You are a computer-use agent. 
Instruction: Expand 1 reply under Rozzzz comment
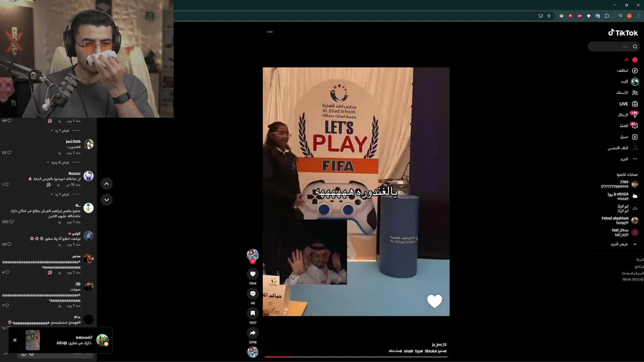coord(66,194)
